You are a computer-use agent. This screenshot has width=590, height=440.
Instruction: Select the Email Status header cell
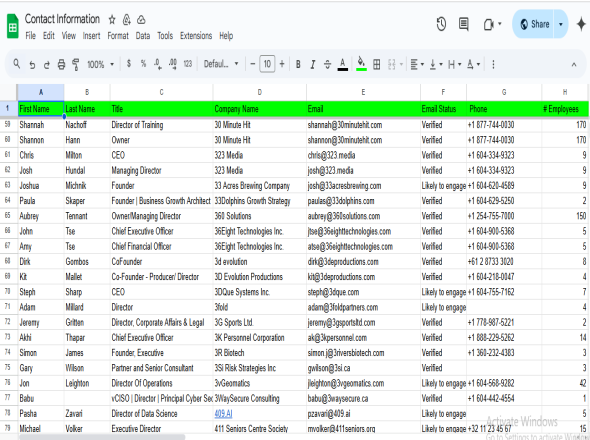(443, 109)
